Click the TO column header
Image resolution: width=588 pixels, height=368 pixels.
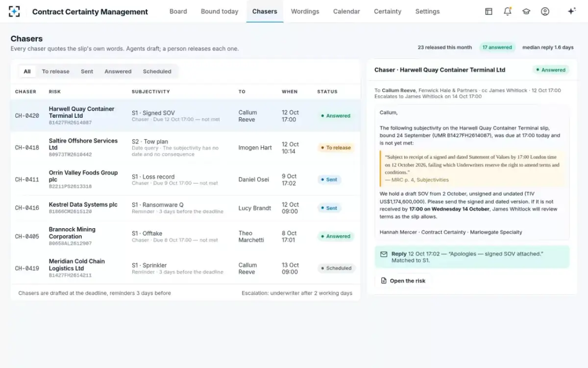tap(242, 92)
